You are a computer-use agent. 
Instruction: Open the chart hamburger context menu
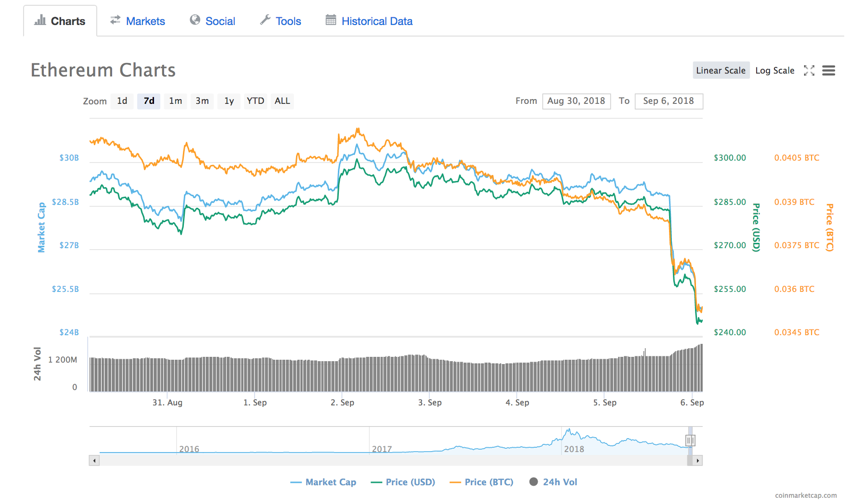(x=828, y=71)
